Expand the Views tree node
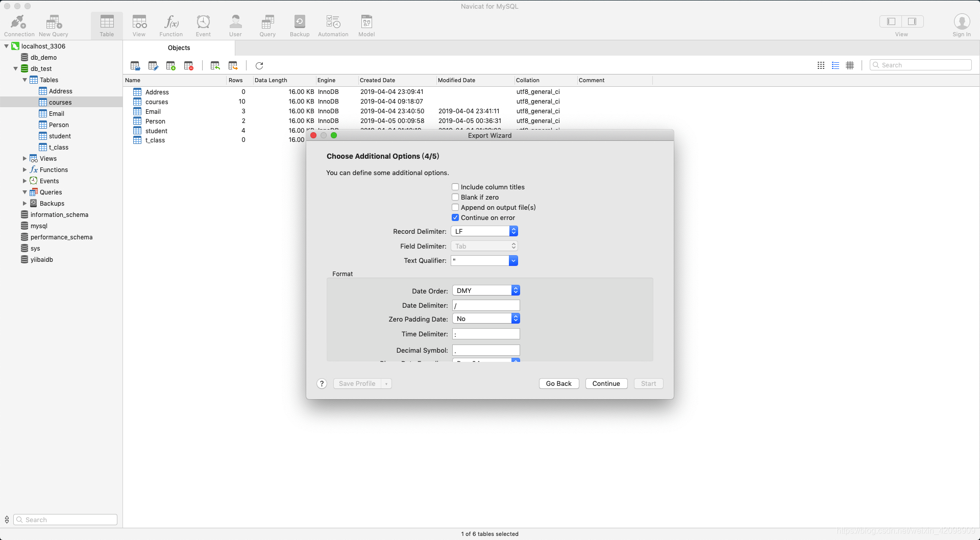 point(24,158)
